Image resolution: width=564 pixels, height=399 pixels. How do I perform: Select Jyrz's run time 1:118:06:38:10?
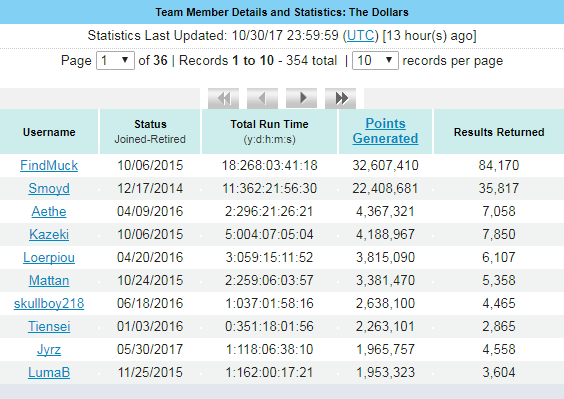click(x=269, y=350)
